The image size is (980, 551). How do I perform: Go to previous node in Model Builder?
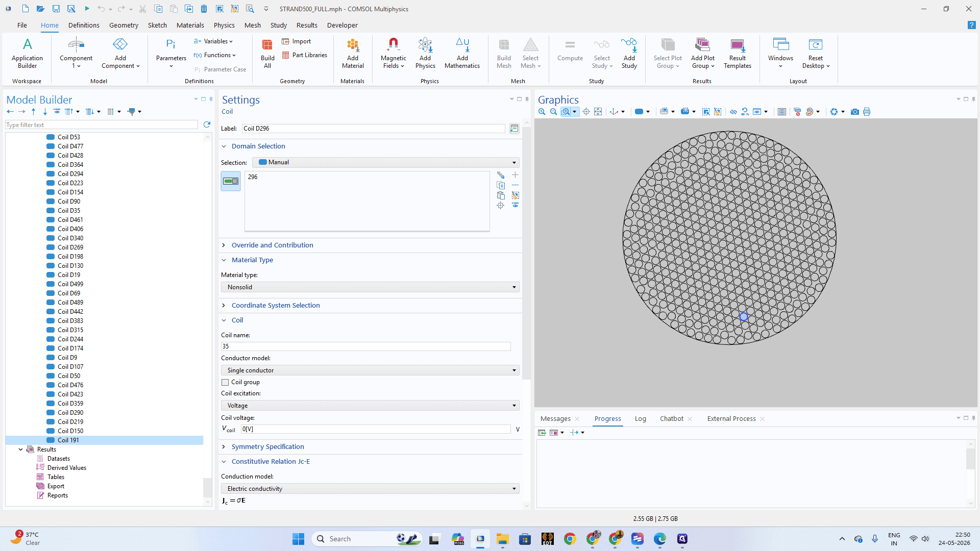[10, 111]
